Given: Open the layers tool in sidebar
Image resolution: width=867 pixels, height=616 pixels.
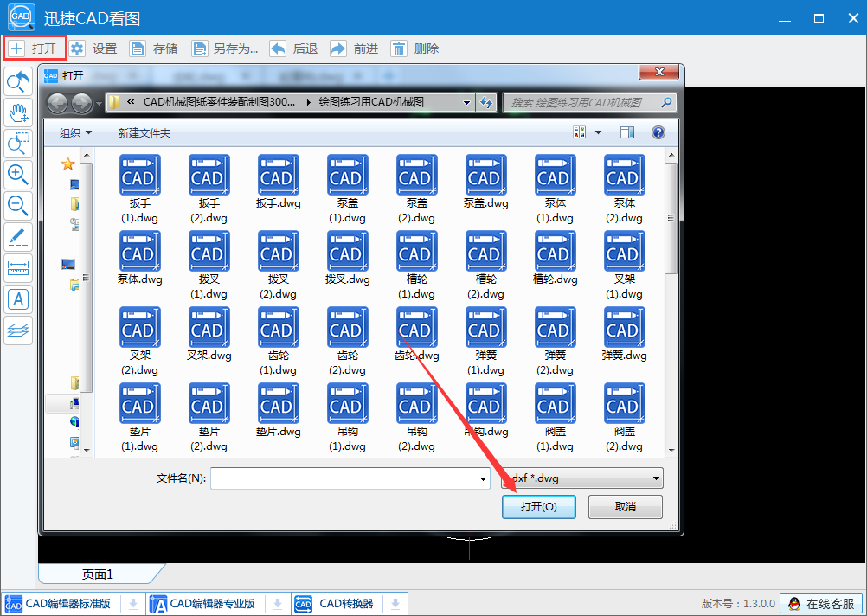Looking at the screenshot, I should click(18, 330).
